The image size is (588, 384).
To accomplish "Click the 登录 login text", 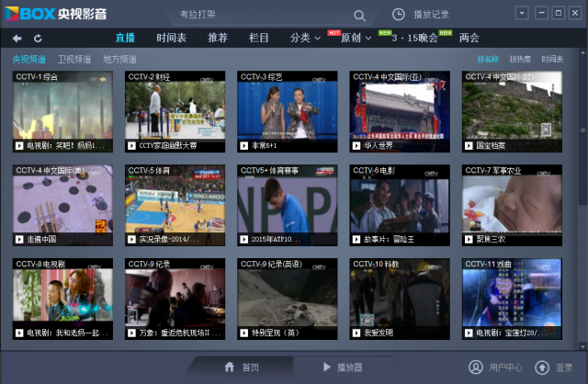I will (x=564, y=367).
